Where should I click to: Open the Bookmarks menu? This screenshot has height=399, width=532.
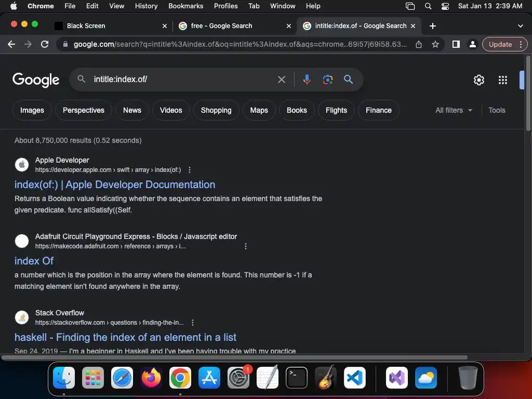click(185, 6)
